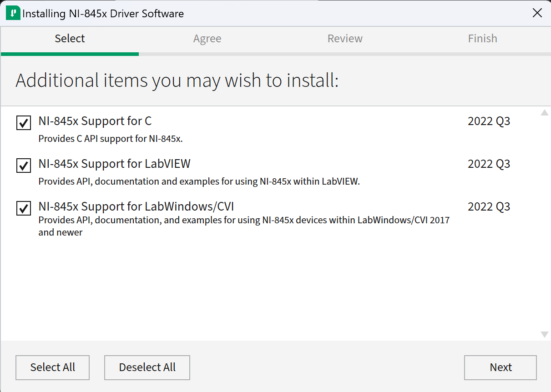Close the installer window
This screenshot has width=551, height=392.
(x=537, y=13)
